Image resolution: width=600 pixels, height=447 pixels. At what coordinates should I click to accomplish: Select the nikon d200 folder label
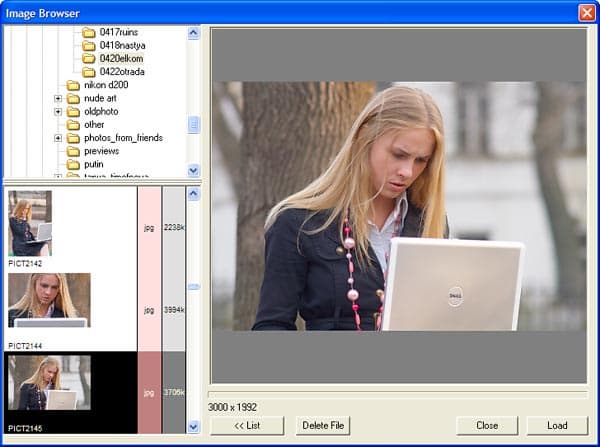(106, 85)
